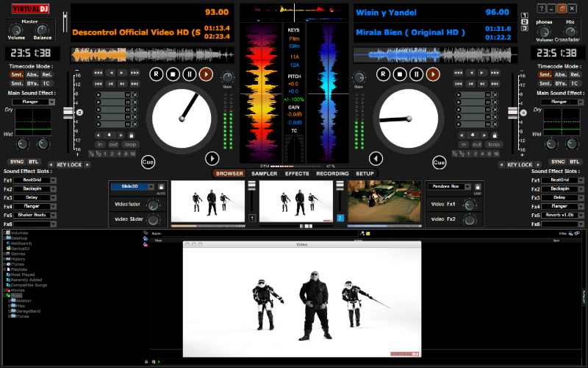This screenshot has width=588, height=368.
Task: Click the left deck SYNC button
Action: tap(17, 162)
